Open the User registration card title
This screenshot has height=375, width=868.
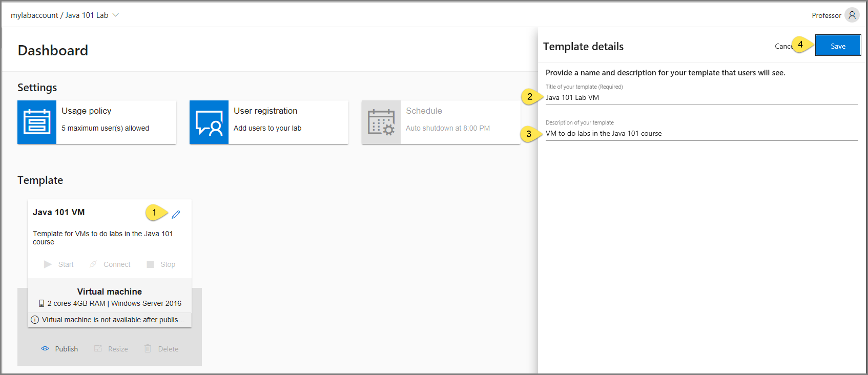pyautogui.click(x=265, y=111)
